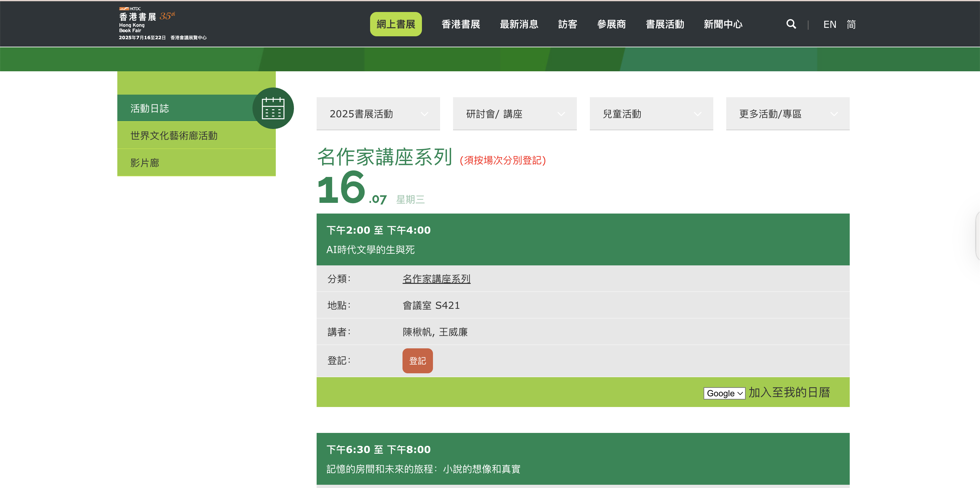Open the 更多活動/專區 dropdown

787,114
